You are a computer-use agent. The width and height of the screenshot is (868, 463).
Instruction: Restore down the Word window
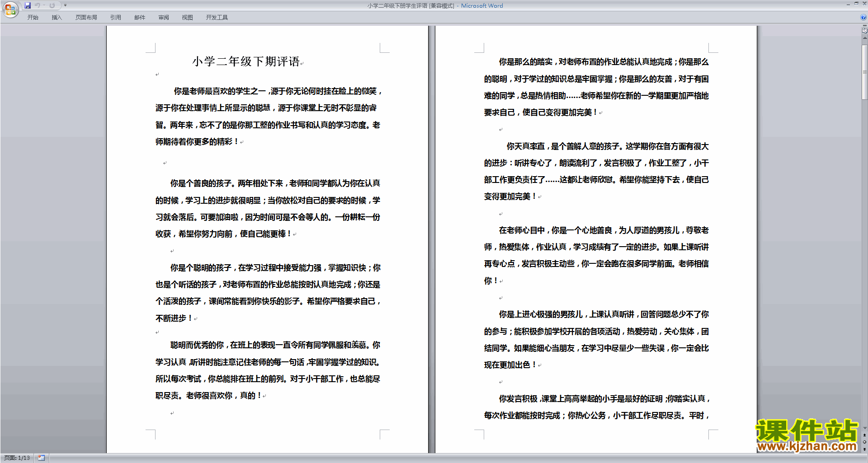point(856,4)
